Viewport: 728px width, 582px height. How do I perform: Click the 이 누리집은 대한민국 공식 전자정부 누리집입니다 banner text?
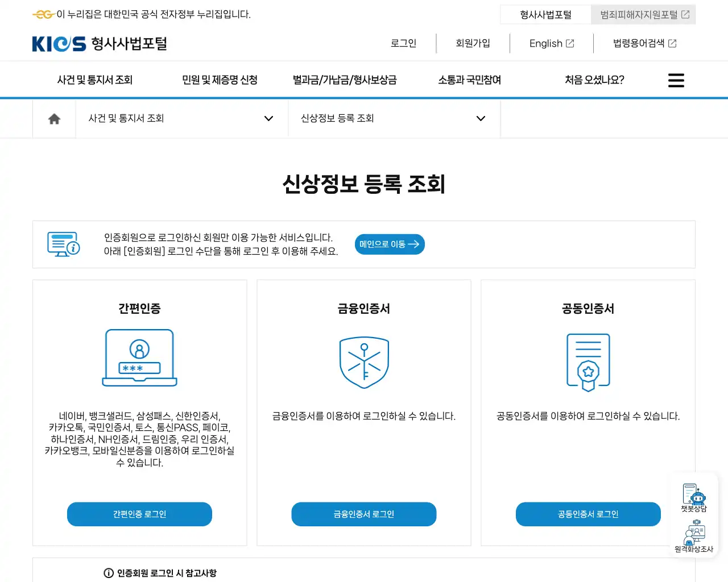[154, 14]
